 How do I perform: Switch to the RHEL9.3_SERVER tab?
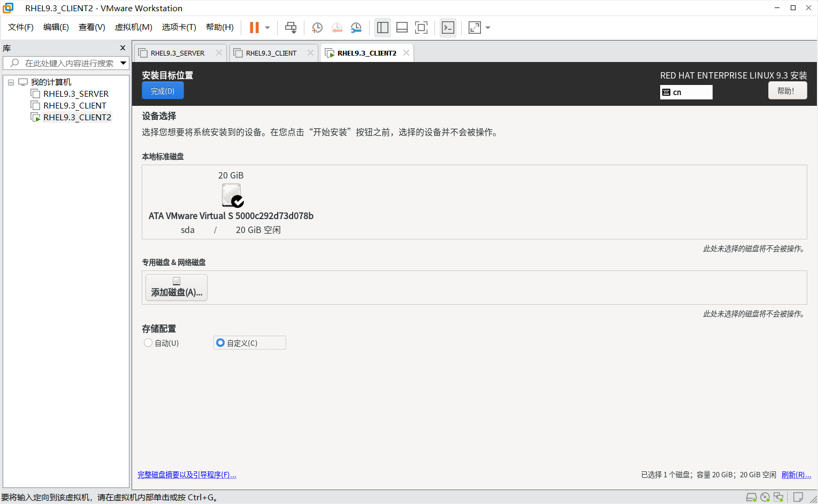click(177, 52)
